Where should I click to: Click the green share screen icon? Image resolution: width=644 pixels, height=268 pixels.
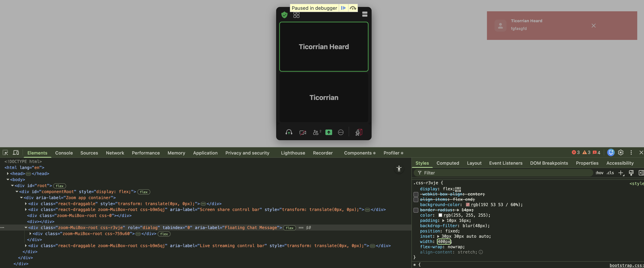(x=329, y=132)
